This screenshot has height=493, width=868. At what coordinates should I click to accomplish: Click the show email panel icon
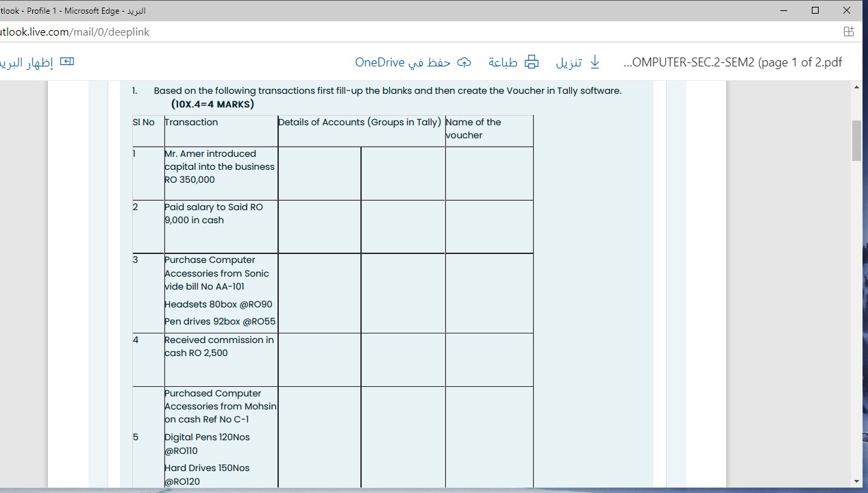pos(66,62)
